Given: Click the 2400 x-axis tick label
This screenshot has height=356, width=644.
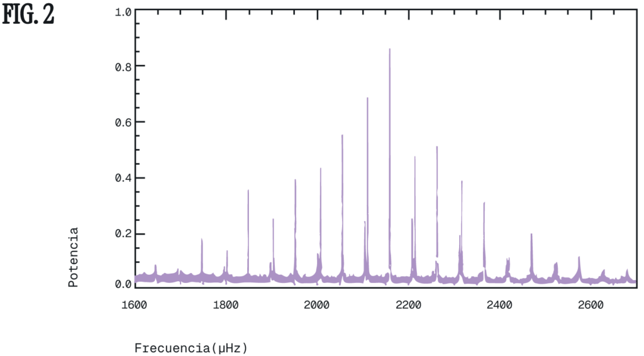Looking at the screenshot, I should 500,306.
